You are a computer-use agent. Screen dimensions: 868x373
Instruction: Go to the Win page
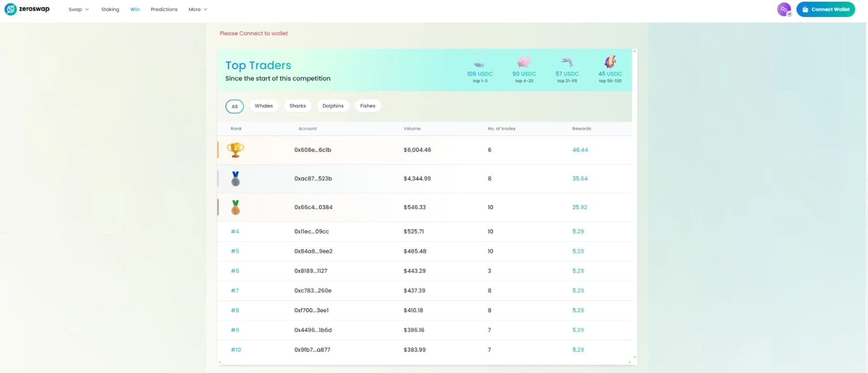135,9
